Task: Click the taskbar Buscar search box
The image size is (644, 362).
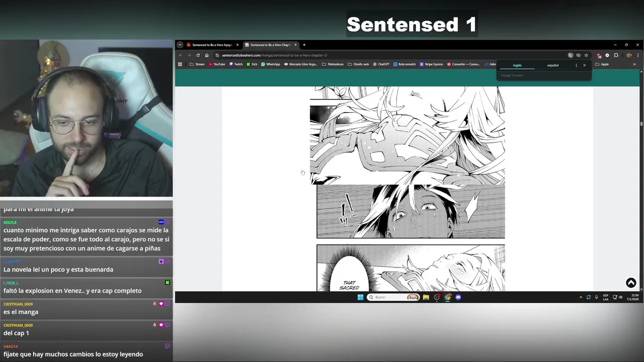Action: point(393,297)
